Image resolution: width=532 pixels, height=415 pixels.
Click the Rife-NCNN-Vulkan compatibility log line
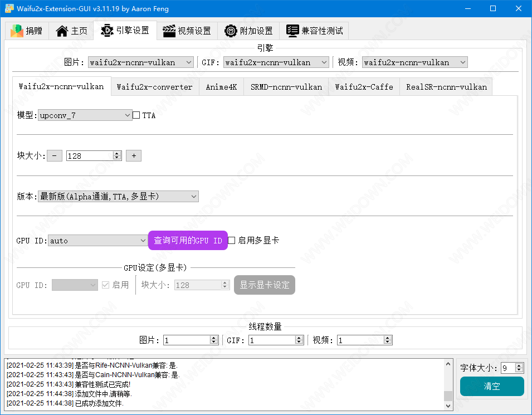92,365
